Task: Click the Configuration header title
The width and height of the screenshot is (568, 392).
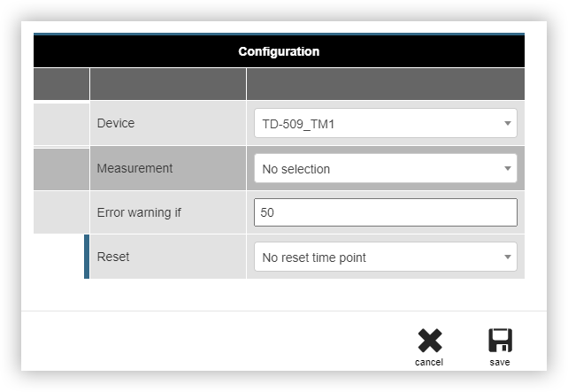Action: click(279, 51)
